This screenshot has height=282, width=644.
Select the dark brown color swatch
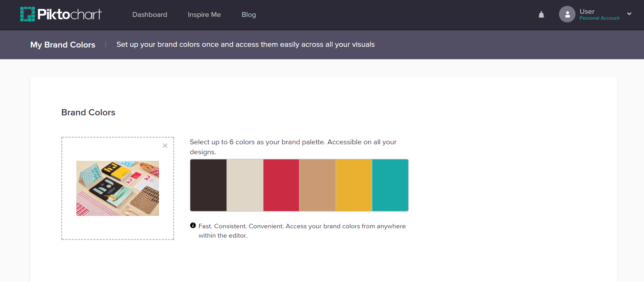point(209,185)
